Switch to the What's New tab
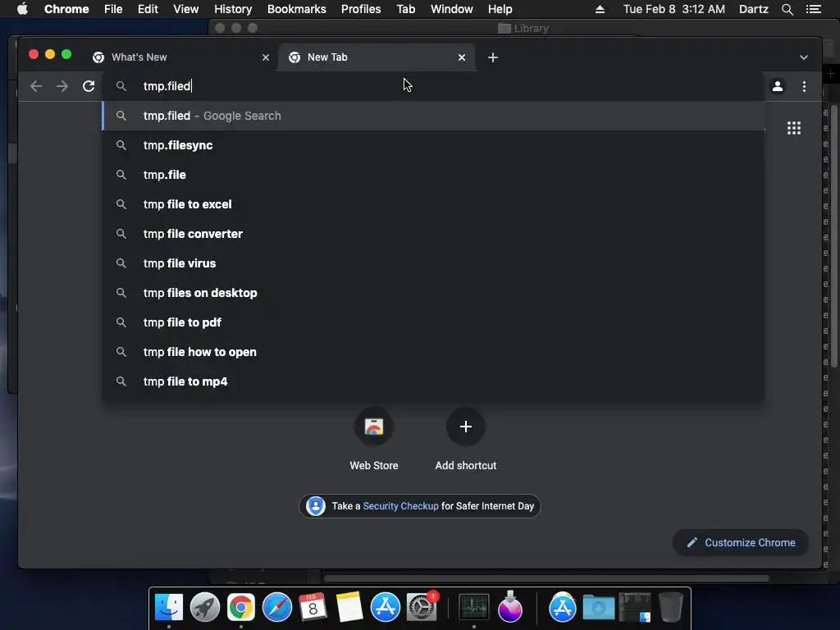 [180, 57]
